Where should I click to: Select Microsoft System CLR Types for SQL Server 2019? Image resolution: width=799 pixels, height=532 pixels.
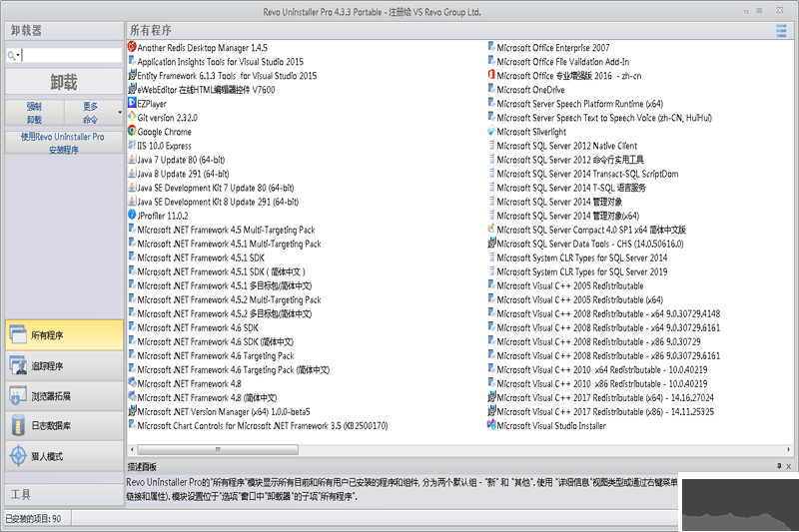tap(577, 270)
